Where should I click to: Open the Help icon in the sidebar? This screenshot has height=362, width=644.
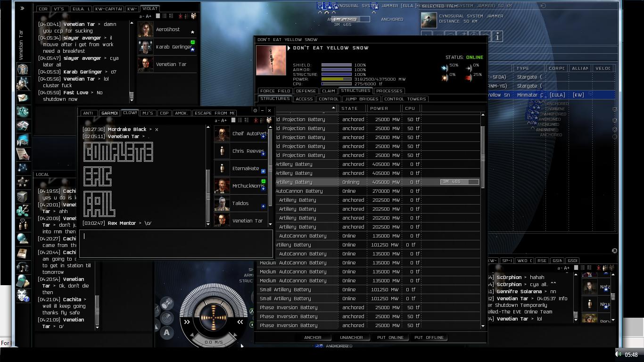(x=23, y=296)
